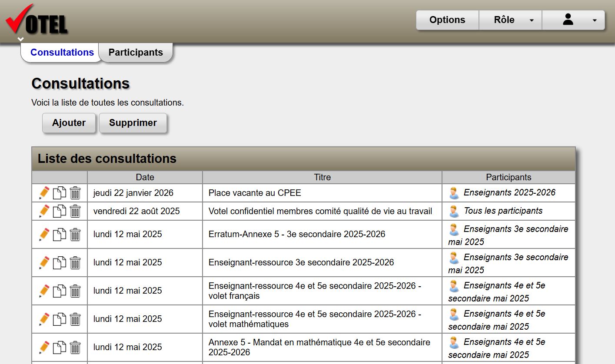Image resolution: width=615 pixels, height=364 pixels.
Task: Select the Consultations tab
Action: tap(62, 53)
